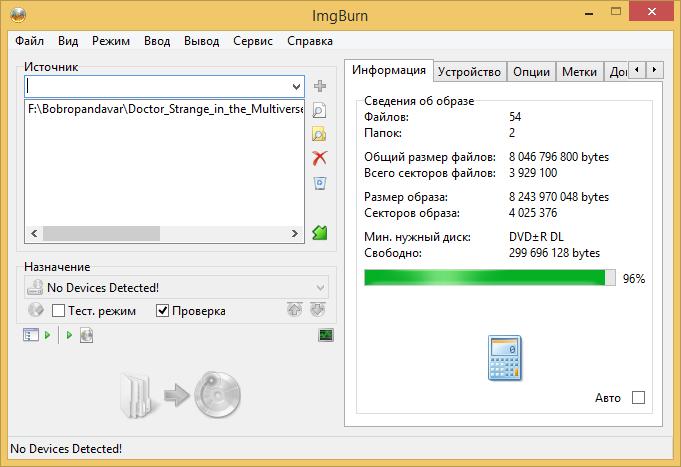
Task: Switch to the Метки tab
Action: coord(579,72)
